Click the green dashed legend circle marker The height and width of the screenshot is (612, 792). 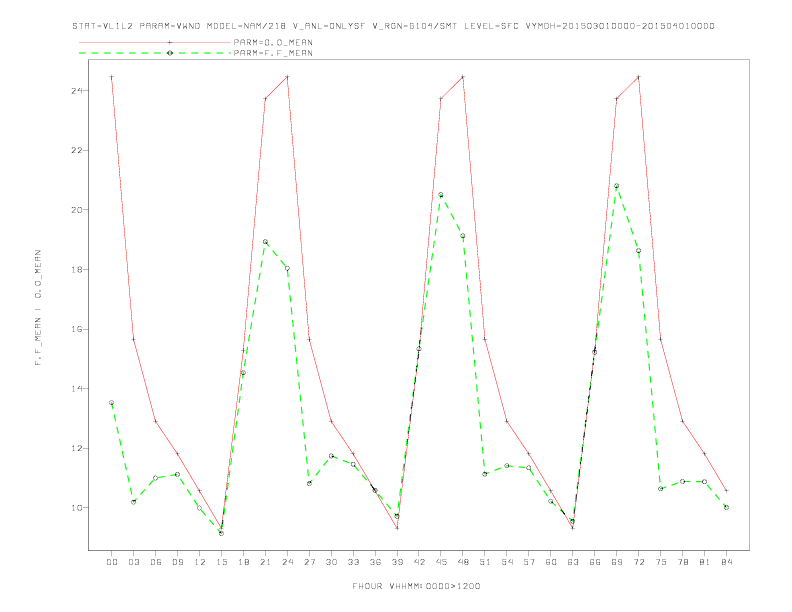click(x=170, y=53)
